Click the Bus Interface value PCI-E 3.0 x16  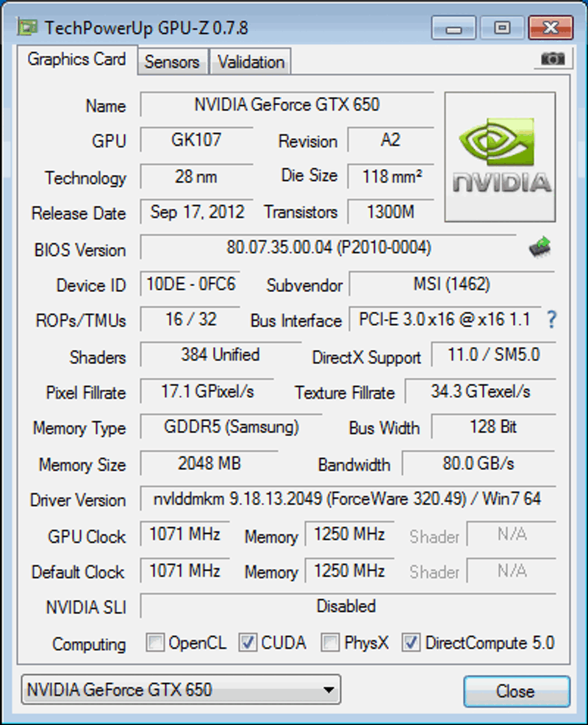445,319
